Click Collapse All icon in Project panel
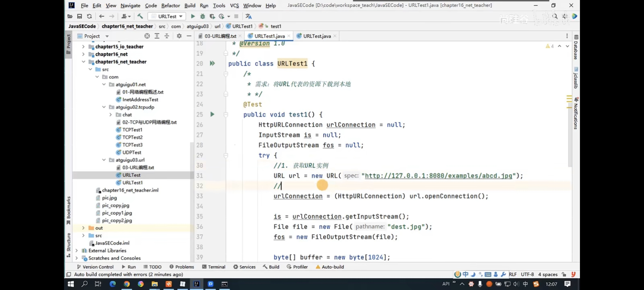644x290 pixels. (x=167, y=36)
